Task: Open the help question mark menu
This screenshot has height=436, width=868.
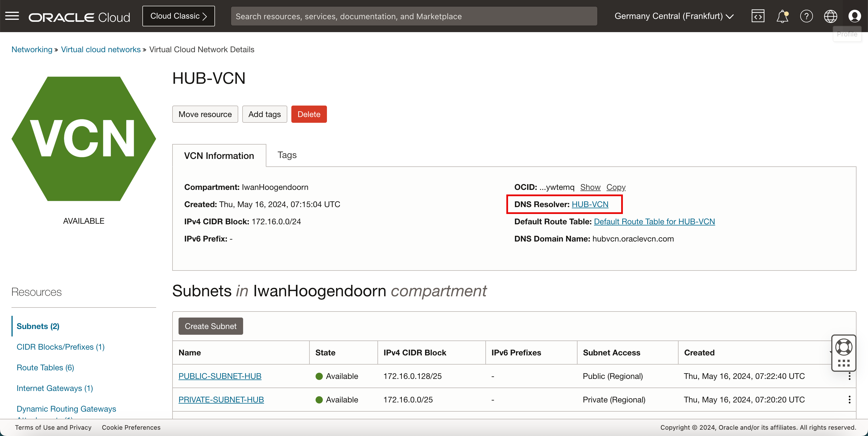Action: click(x=806, y=16)
